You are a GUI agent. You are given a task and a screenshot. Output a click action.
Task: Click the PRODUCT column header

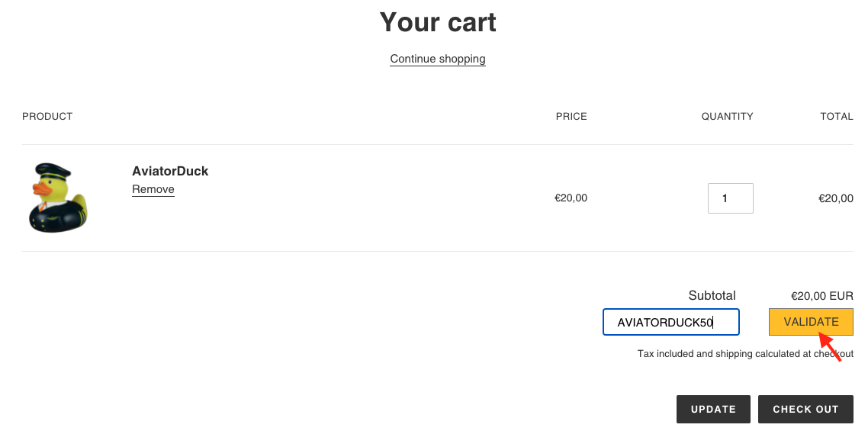pos(47,117)
